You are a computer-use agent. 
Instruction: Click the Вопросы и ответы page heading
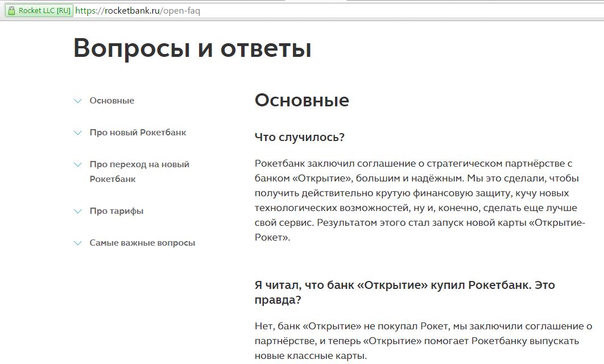[x=192, y=48]
